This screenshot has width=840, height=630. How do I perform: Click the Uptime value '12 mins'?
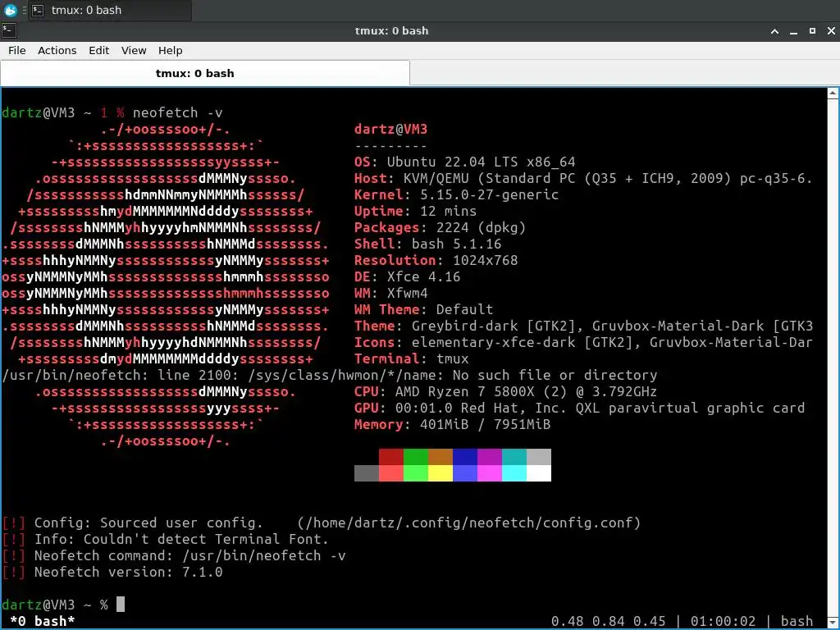[449, 211]
